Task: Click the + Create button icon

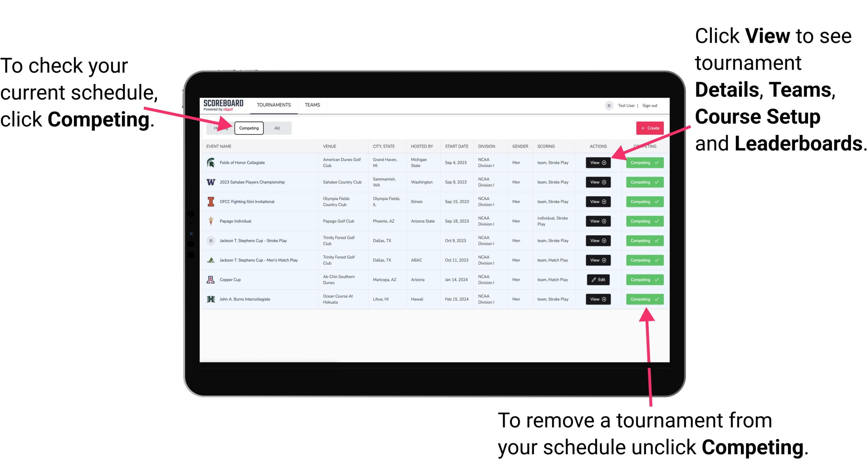Action: coord(649,127)
